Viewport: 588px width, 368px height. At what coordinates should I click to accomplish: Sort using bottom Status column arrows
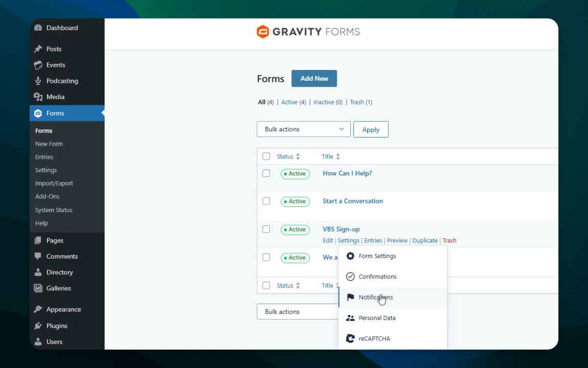pyautogui.click(x=298, y=286)
